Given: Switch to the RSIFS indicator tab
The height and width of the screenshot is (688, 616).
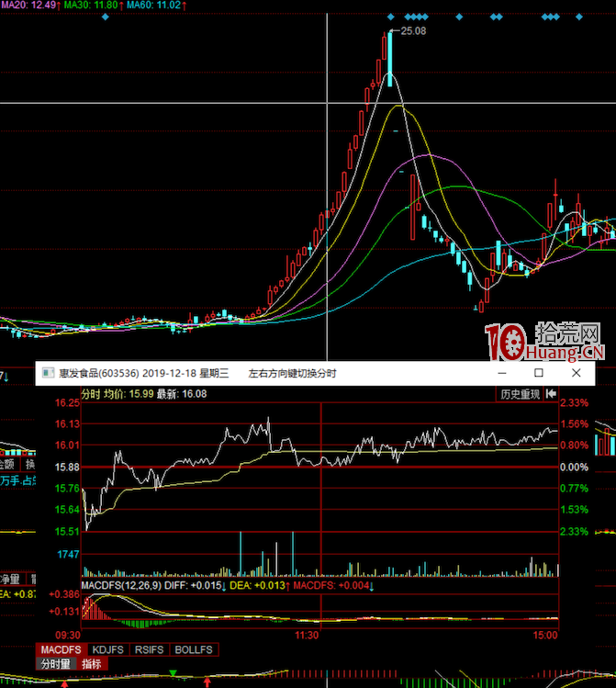Looking at the screenshot, I should [x=149, y=649].
